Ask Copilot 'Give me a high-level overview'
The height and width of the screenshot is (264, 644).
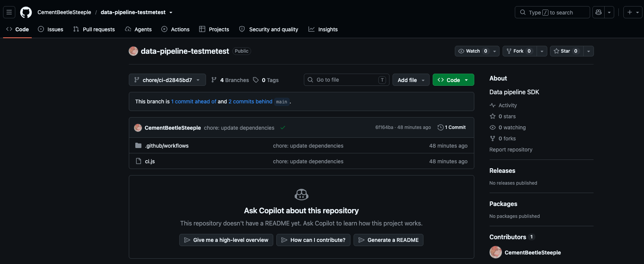(x=226, y=240)
